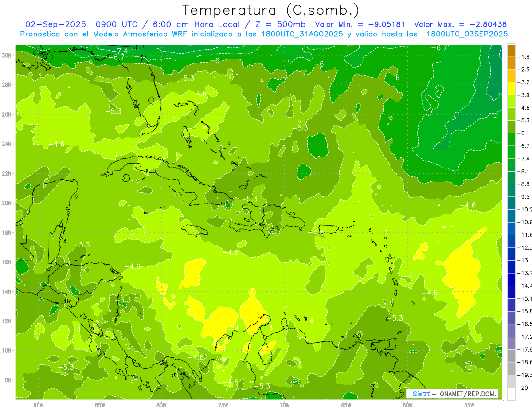
Task: Click the "Temperatura (C,somb.)" chart title
Action: coord(270,10)
